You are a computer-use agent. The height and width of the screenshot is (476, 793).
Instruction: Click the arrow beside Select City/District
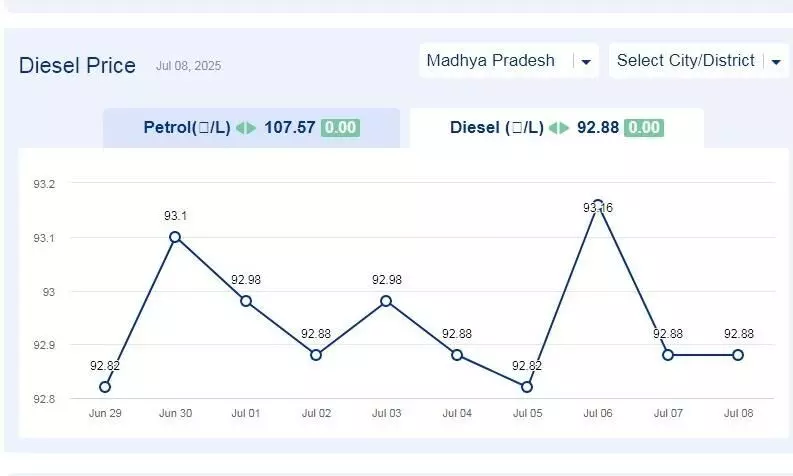776,62
